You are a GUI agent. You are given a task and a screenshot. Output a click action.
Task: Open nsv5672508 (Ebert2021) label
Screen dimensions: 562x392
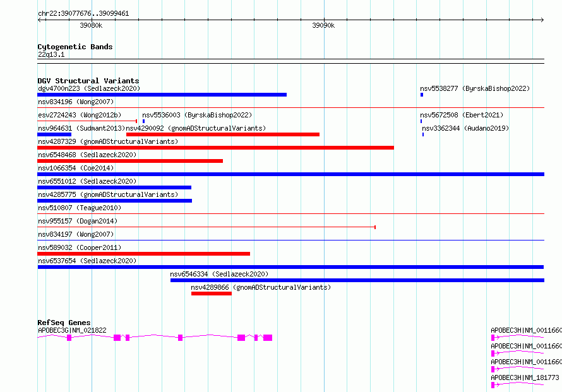pos(462,115)
